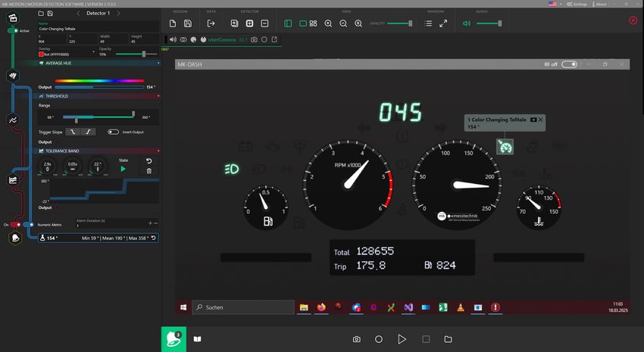
Task: Collapse the AVERAGE HUE section
Action: (x=158, y=64)
